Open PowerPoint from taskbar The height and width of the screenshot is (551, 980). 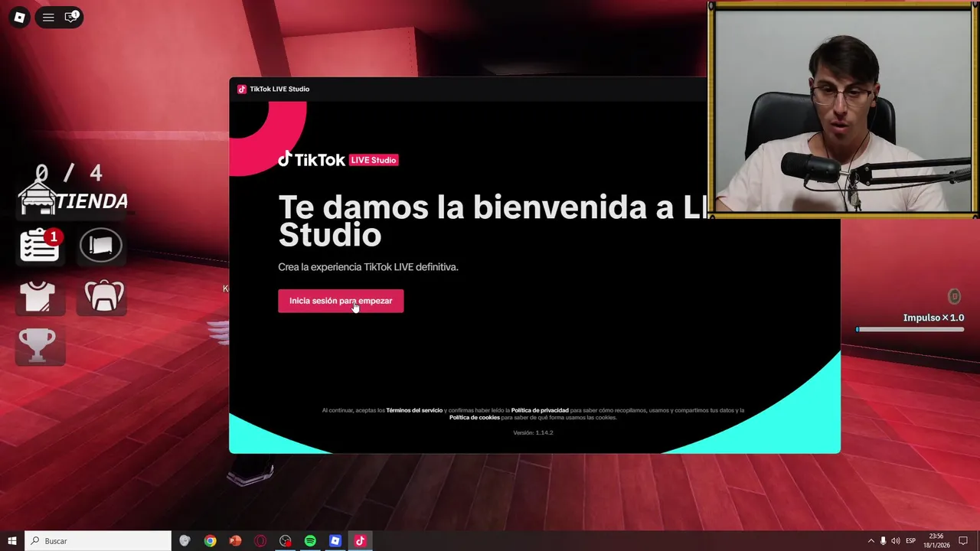pyautogui.click(x=235, y=541)
